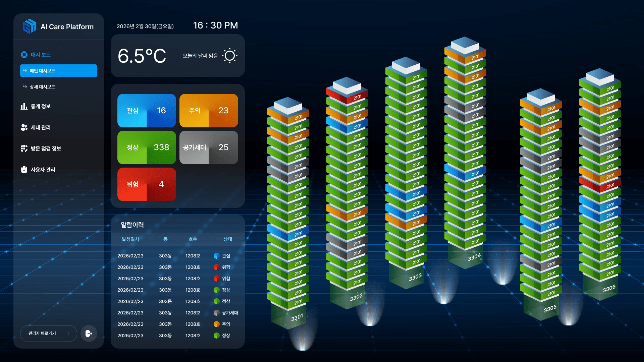Click the sunny weather icon
Viewport: 644px width, 362px height.
[x=230, y=56]
